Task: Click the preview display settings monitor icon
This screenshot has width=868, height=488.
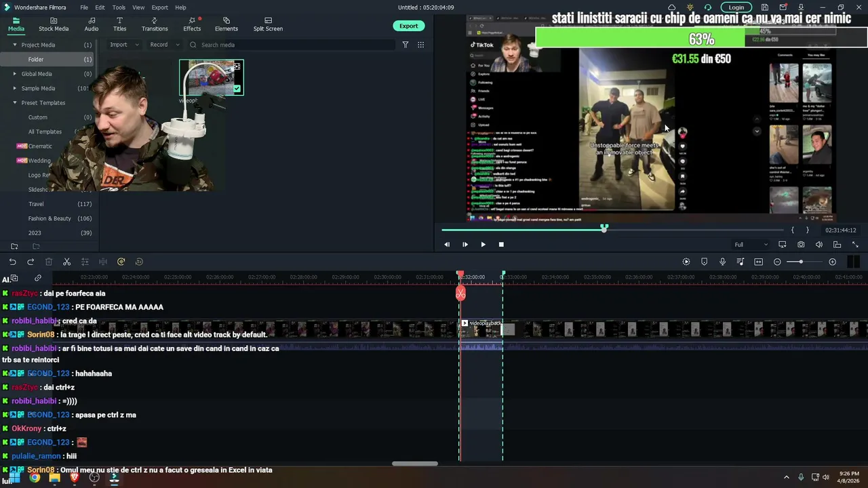Action: click(x=782, y=245)
